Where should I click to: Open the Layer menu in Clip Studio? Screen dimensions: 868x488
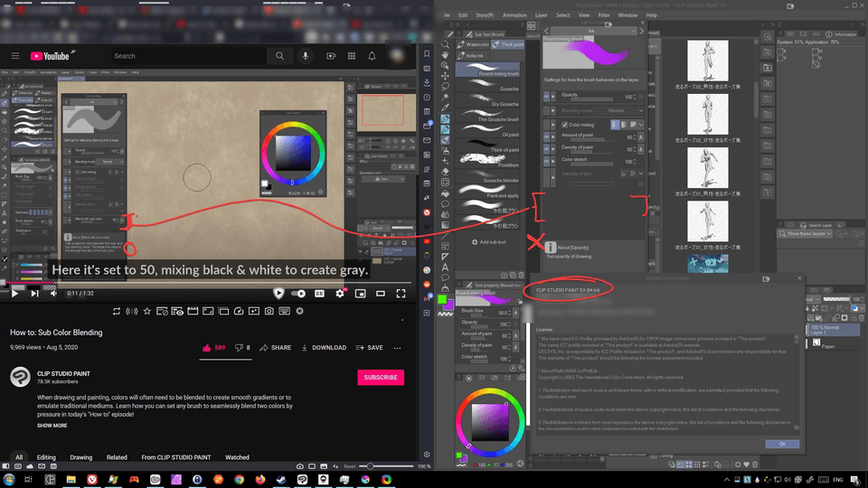point(541,15)
